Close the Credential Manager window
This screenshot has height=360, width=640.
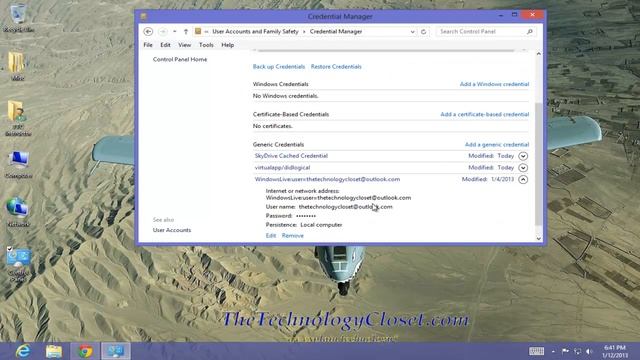pyautogui.click(x=532, y=15)
